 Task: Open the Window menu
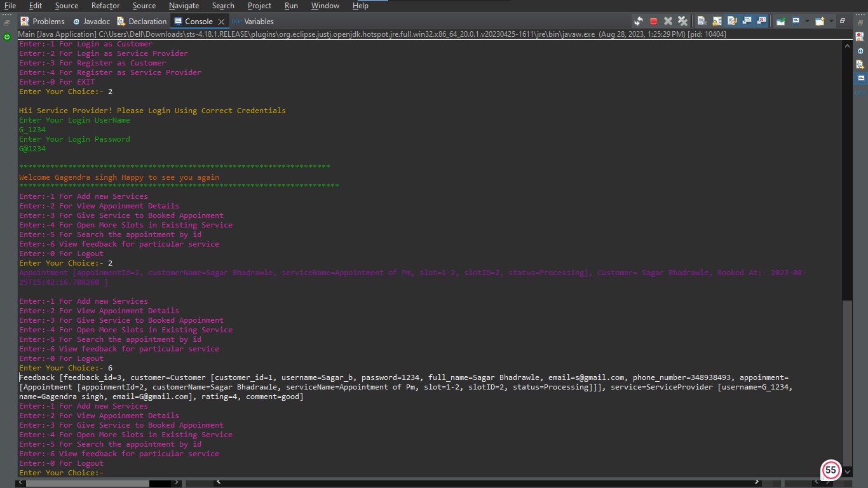point(325,6)
